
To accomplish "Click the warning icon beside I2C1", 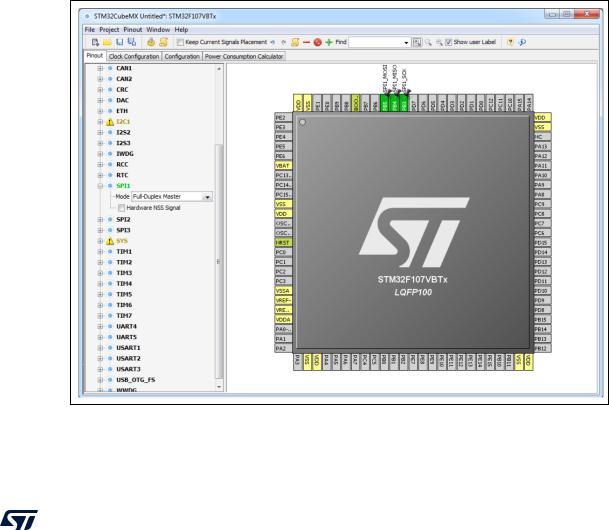I will point(110,122).
